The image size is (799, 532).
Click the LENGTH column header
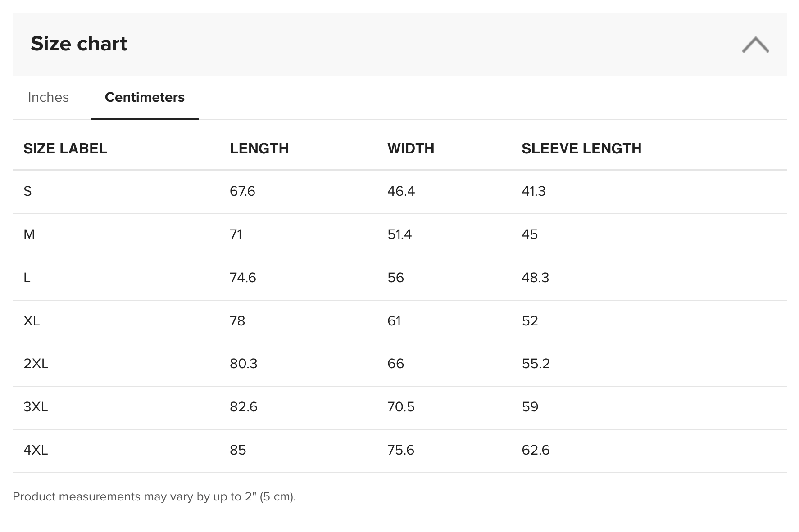pos(259,149)
